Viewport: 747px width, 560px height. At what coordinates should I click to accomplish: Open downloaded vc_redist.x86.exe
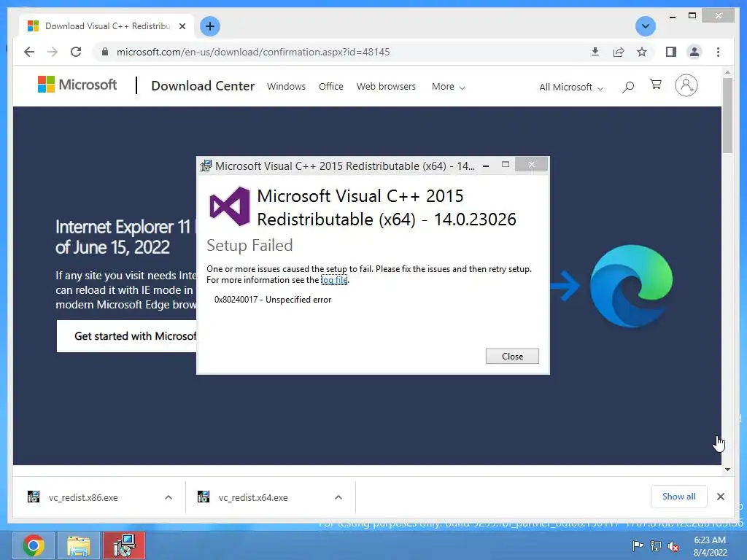(83, 497)
